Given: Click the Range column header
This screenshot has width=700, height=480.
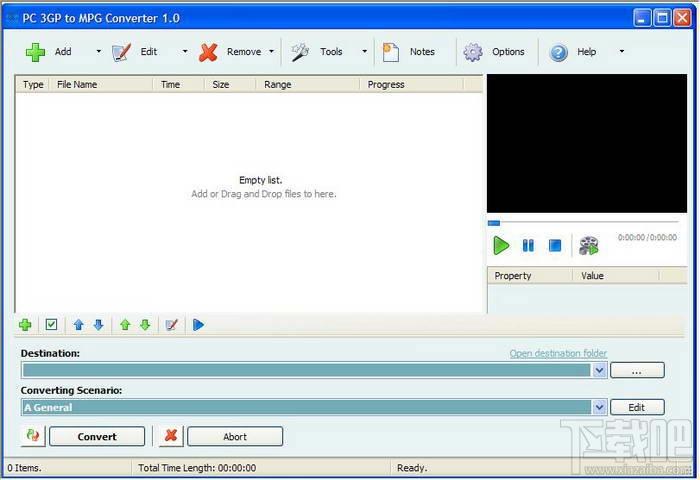Looking at the screenshot, I should 308,84.
